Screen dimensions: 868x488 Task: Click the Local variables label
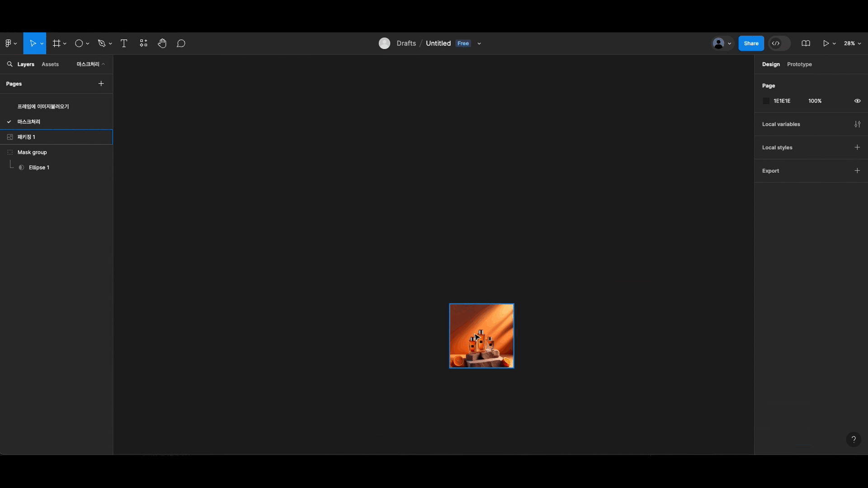[781, 124]
